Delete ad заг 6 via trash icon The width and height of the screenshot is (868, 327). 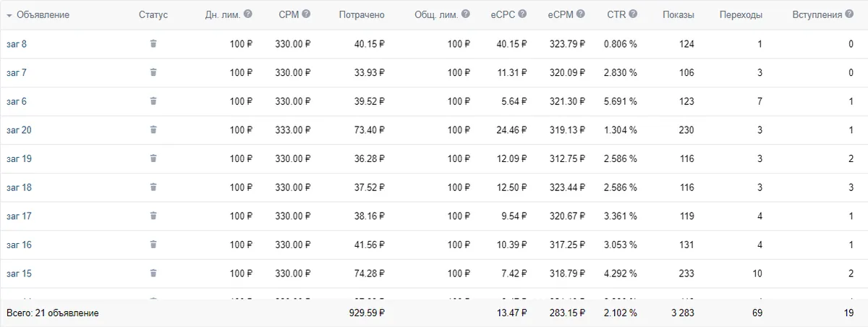coord(153,101)
